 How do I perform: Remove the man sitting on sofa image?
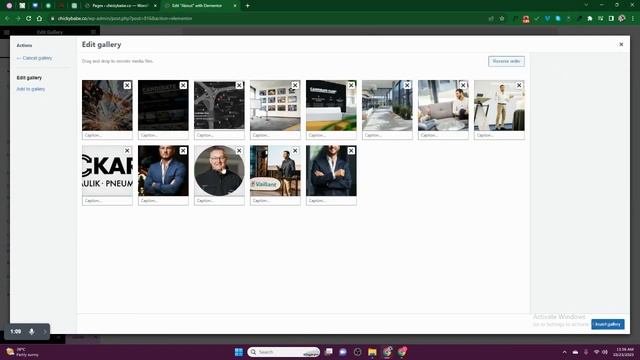point(463,85)
